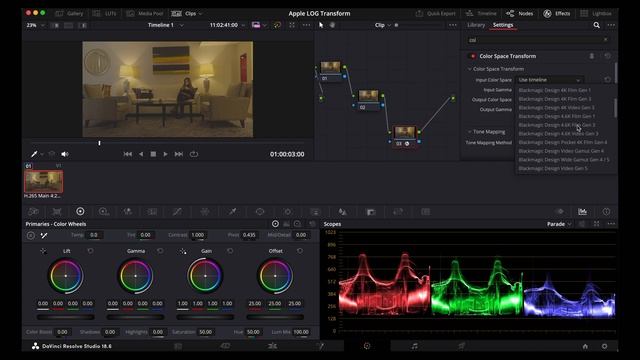Open the Color Match palette
The width and height of the screenshot is (640, 360).
[57, 211]
